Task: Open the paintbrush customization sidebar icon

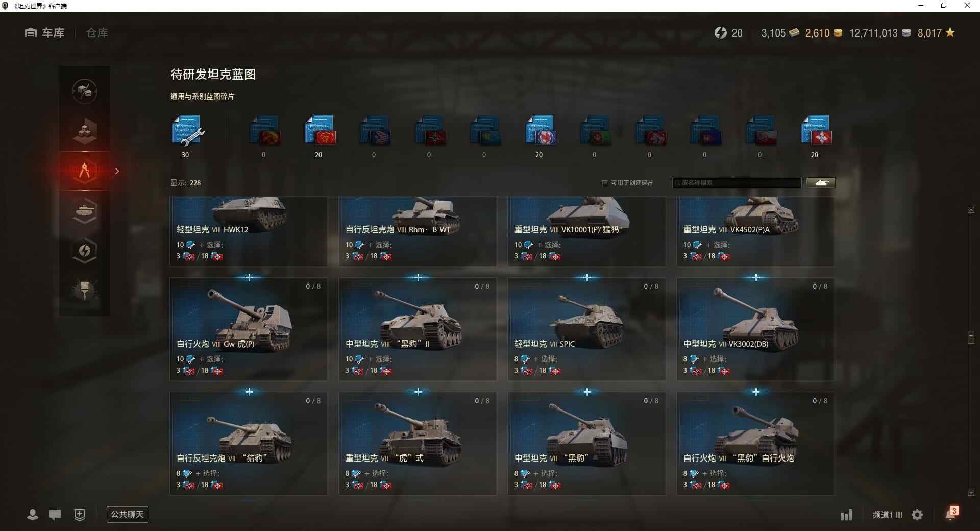Action: coord(85,290)
